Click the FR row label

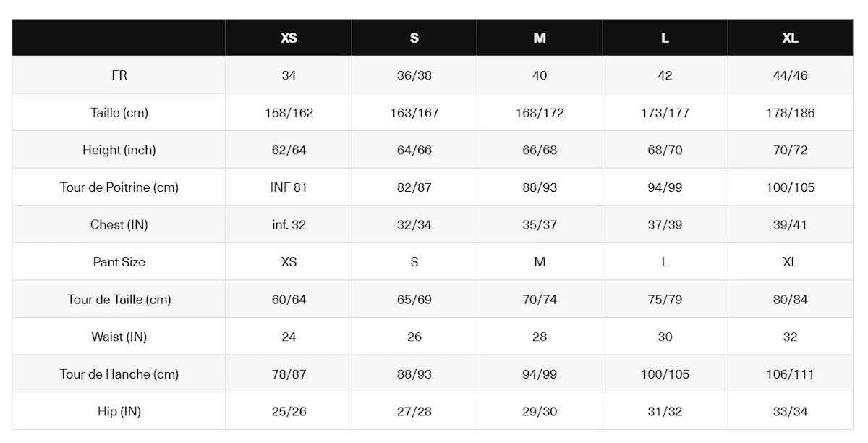(x=119, y=75)
